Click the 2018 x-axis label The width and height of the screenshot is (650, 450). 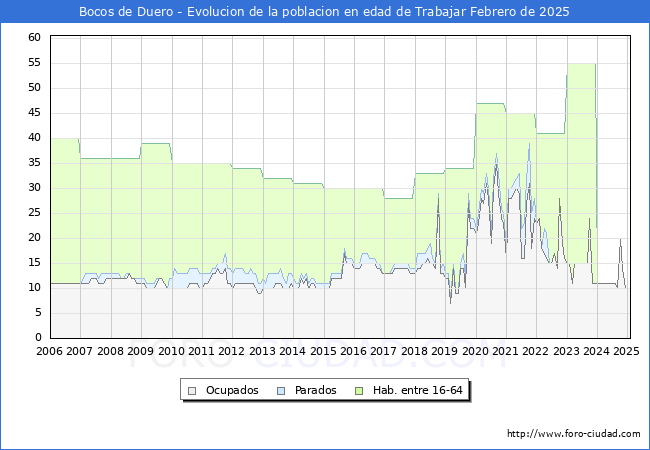415,351
